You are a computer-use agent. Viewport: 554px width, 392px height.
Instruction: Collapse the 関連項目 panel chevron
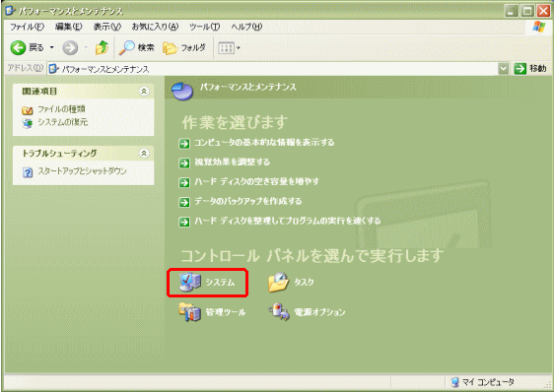(x=144, y=92)
